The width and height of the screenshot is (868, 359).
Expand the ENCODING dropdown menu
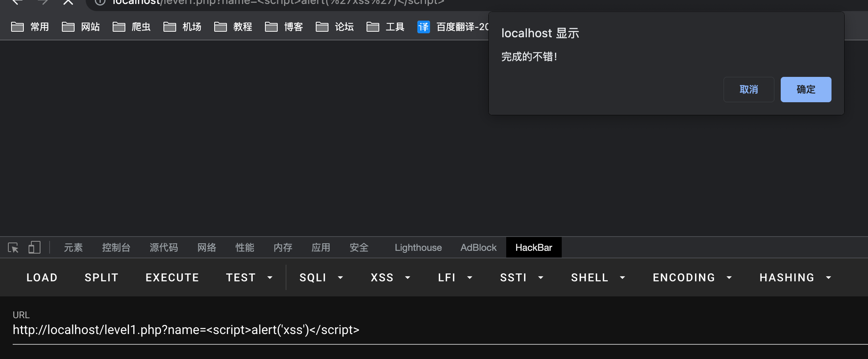(692, 277)
